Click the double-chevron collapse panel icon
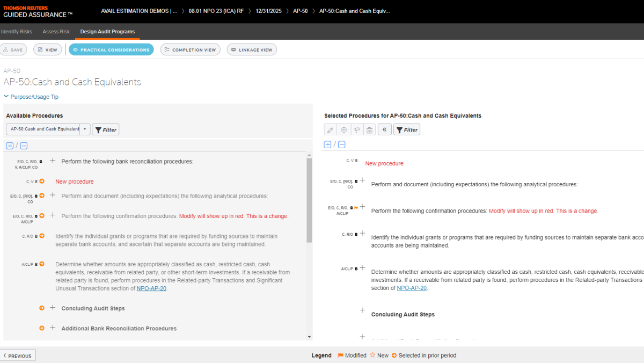The image size is (644, 363). click(x=384, y=130)
